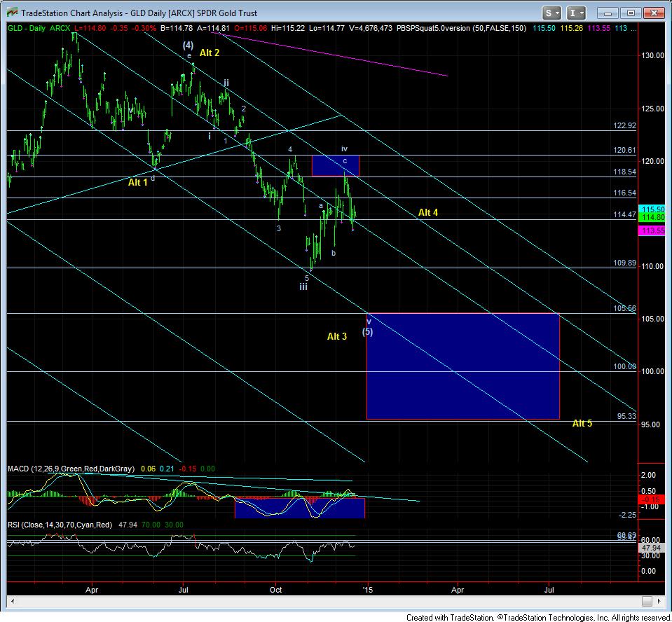This screenshot has width=672, height=622.
Task: Select the MACD (12,26,9,Green,Red,DarkGray) indicator label
Action: click(71, 469)
